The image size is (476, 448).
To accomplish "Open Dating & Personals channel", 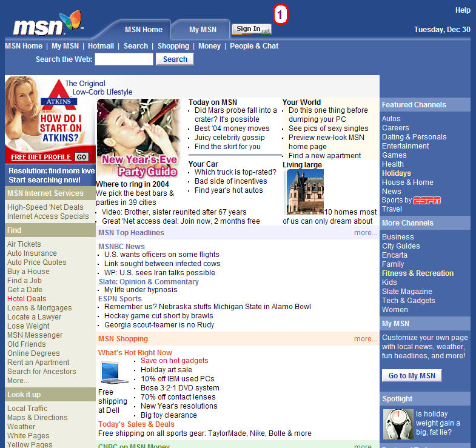I will 414,137.
